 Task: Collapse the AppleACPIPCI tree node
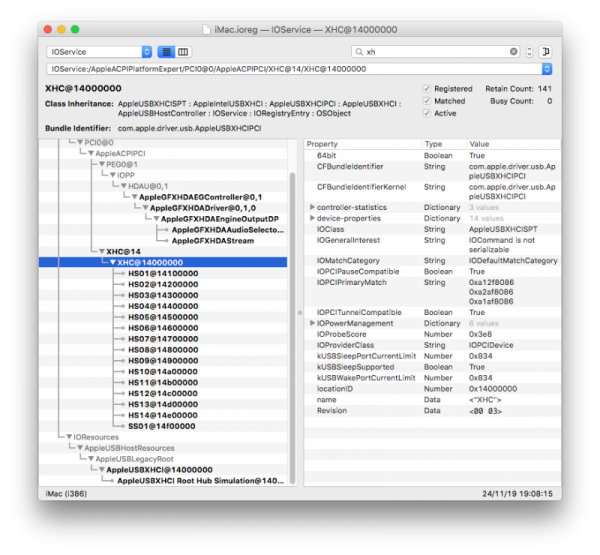coord(91,153)
